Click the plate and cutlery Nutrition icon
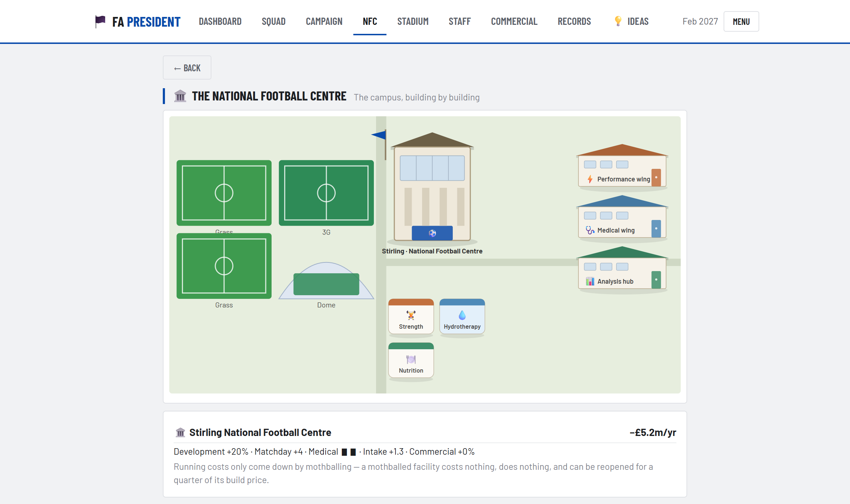The image size is (850, 504). coord(411,359)
